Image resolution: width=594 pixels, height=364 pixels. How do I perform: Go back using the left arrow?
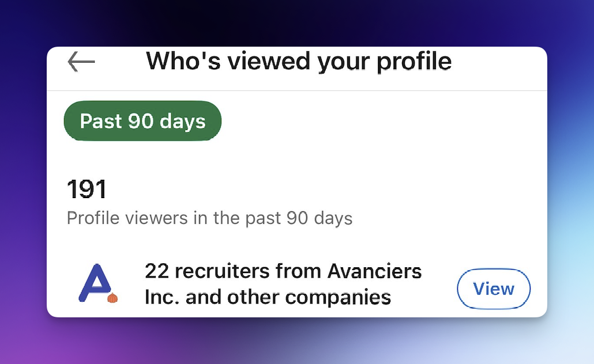[x=81, y=62]
